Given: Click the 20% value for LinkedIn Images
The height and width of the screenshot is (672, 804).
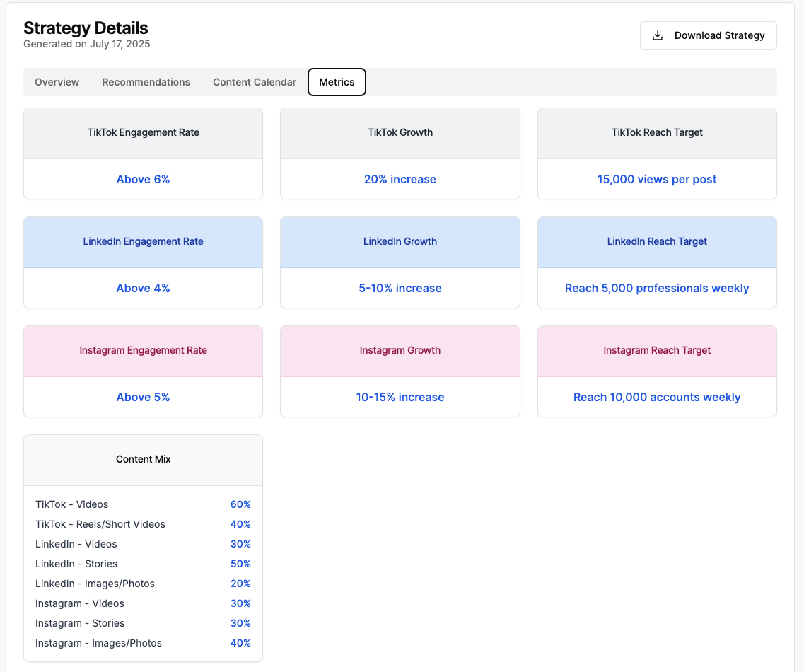Looking at the screenshot, I should [x=240, y=584].
